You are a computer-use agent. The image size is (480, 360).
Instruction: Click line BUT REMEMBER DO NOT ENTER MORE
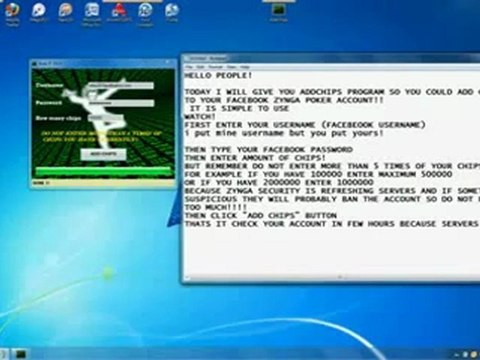pos(332,166)
